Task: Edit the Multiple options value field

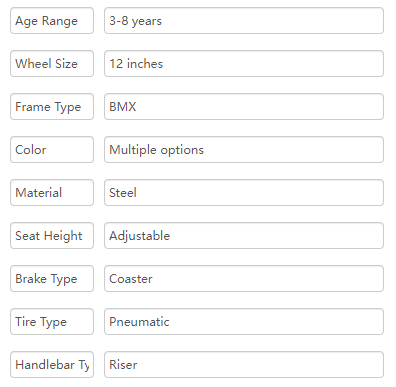Action: 244,150
